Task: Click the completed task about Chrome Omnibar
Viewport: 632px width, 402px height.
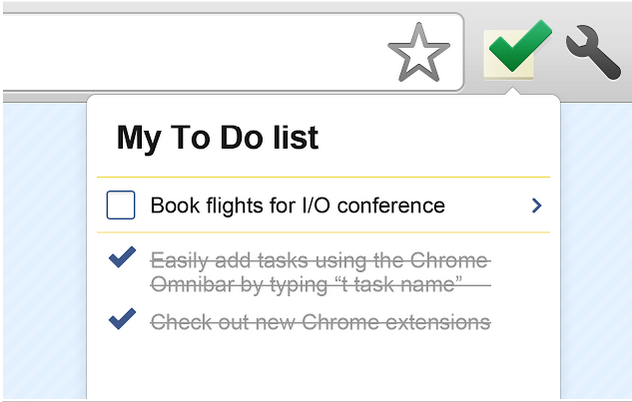Action: point(320,272)
